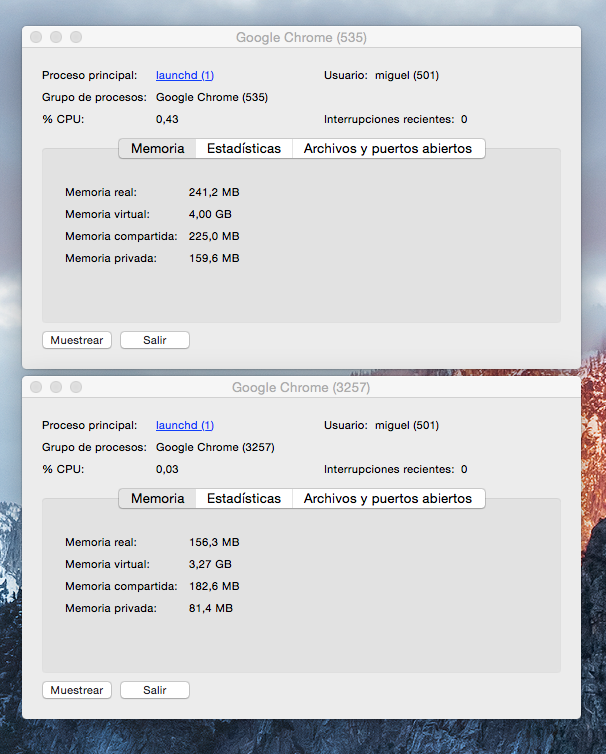Viewport: 606px width, 754px height.
Task: Zoom the Google Chrome (535) window
Action: 76,37
